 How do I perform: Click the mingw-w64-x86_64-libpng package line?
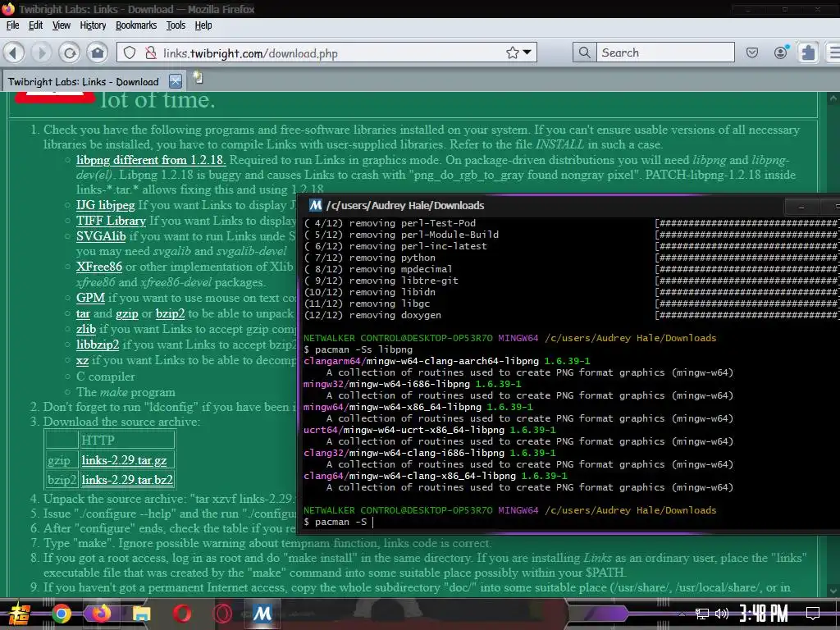[418, 407]
